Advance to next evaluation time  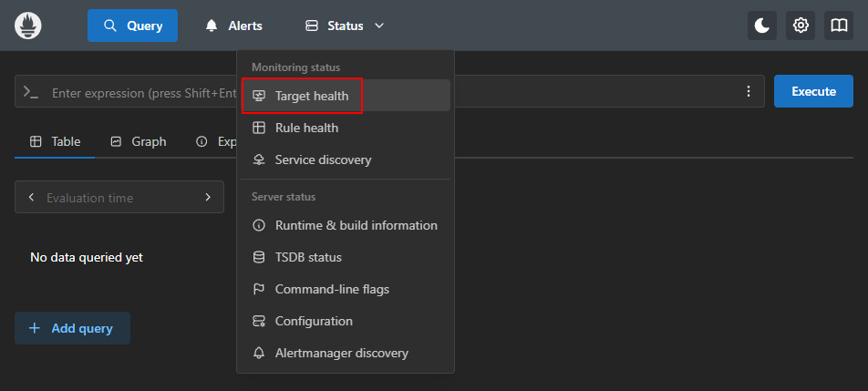(x=208, y=198)
